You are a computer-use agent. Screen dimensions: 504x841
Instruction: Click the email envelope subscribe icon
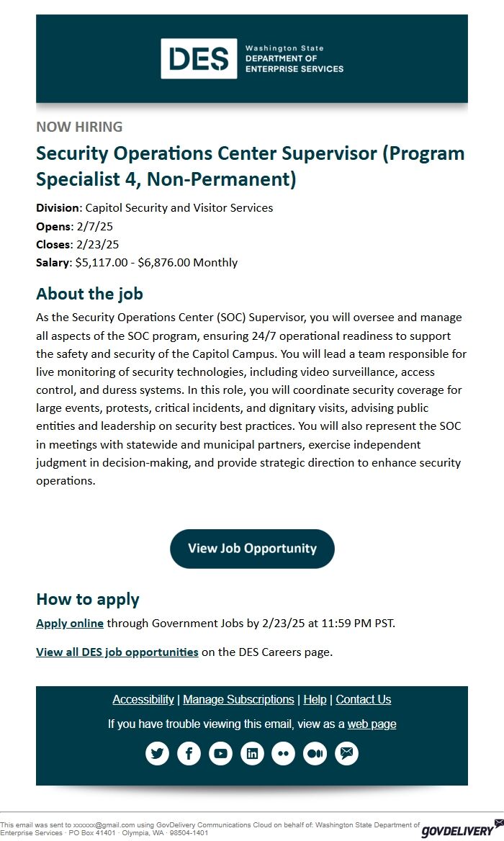point(347,754)
